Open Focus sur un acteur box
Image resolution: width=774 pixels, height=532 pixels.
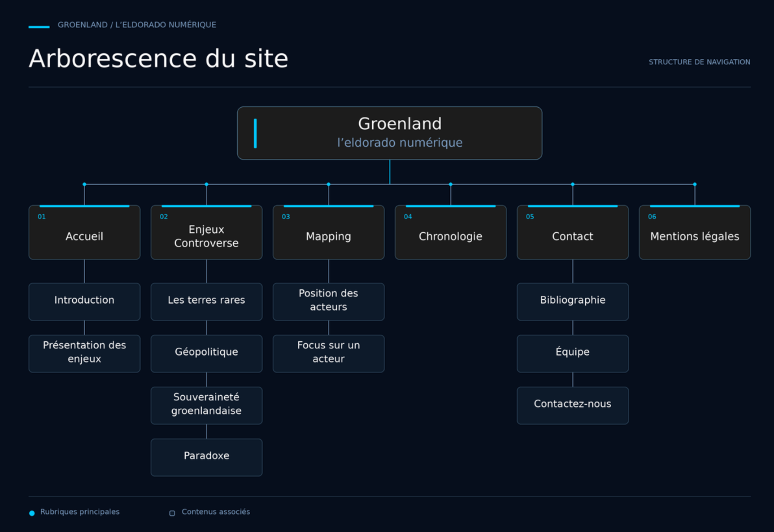[x=329, y=354]
